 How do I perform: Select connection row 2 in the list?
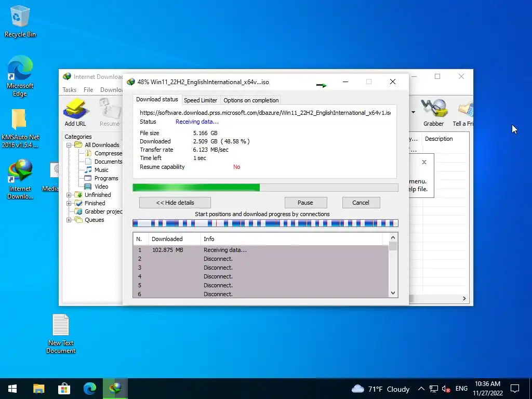point(261,259)
